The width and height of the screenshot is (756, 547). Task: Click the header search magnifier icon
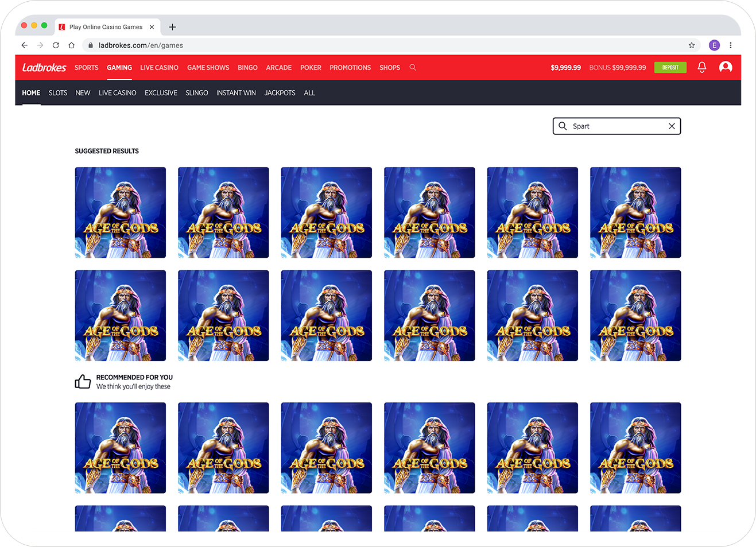413,68
